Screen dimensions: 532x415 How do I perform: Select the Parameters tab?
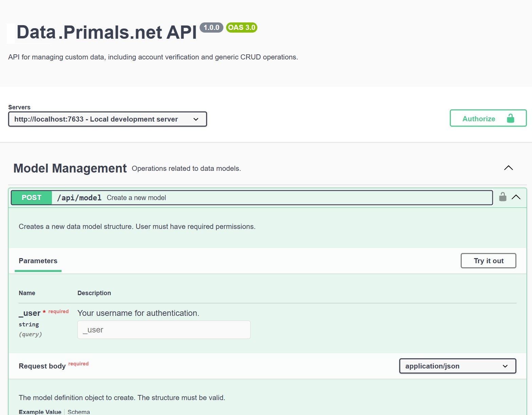pos(38,261)
